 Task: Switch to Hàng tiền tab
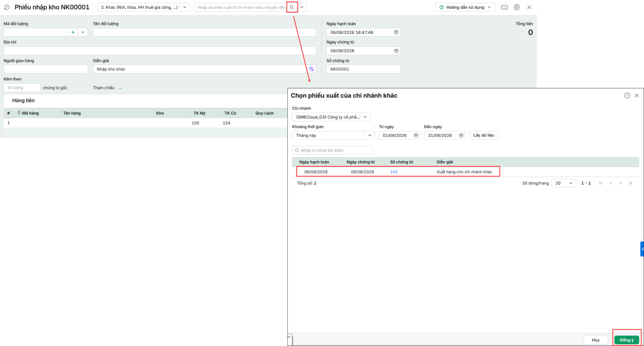pos(23,100)
